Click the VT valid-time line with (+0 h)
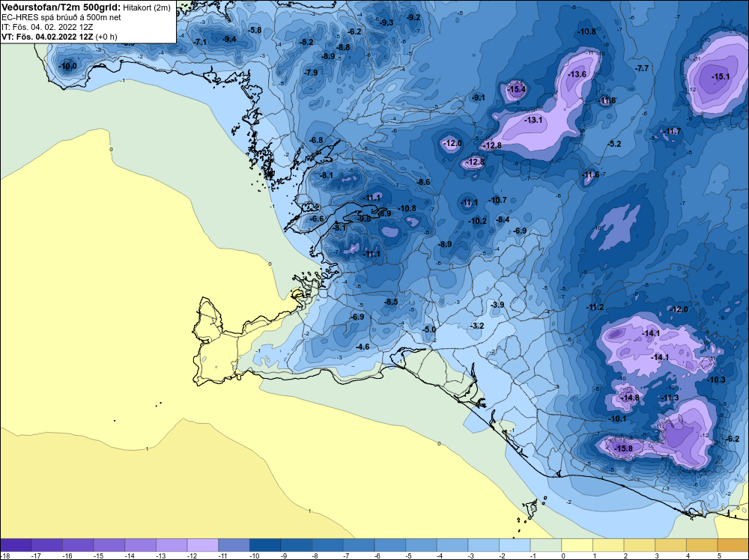The image size is (749, 560). click(x=59, y=37)
